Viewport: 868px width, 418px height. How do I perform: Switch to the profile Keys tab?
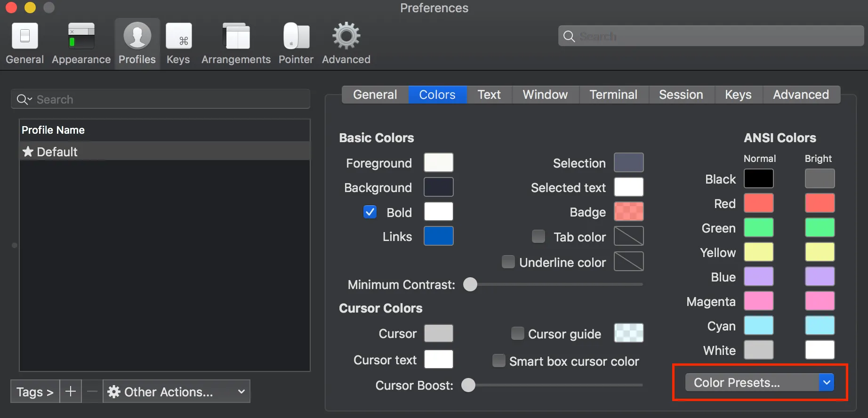(x=738, y=95)
